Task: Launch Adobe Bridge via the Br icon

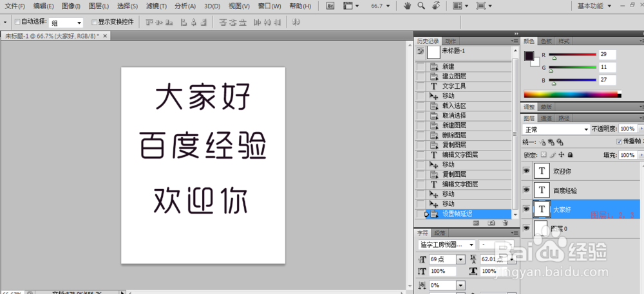Action: pyautogui.click(x=330, y=6)
